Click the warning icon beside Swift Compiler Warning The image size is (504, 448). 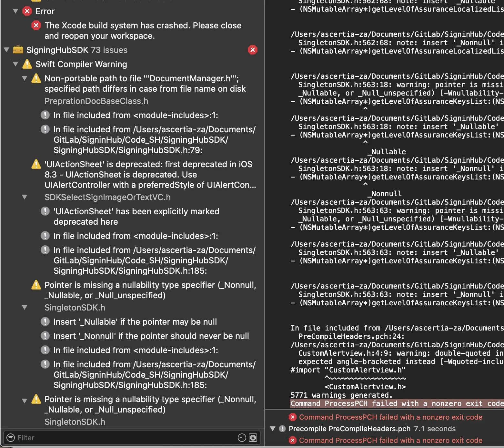point(27,64)
